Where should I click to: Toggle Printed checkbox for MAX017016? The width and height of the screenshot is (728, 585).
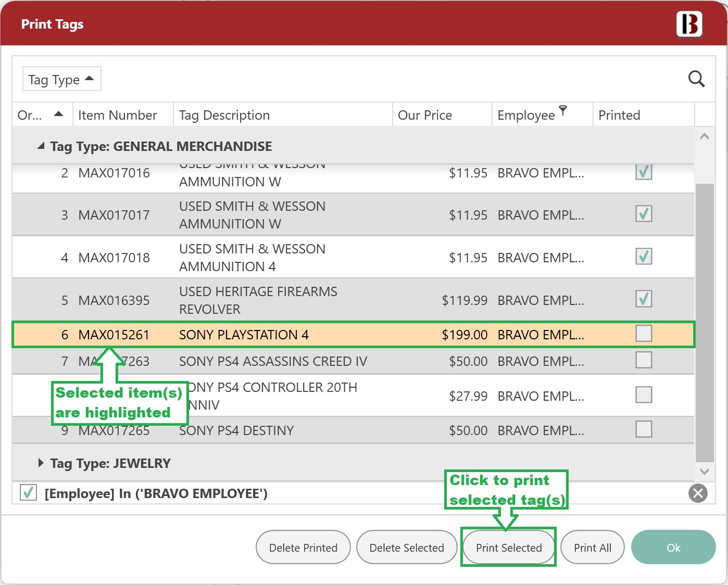click(x=644, y=171)
